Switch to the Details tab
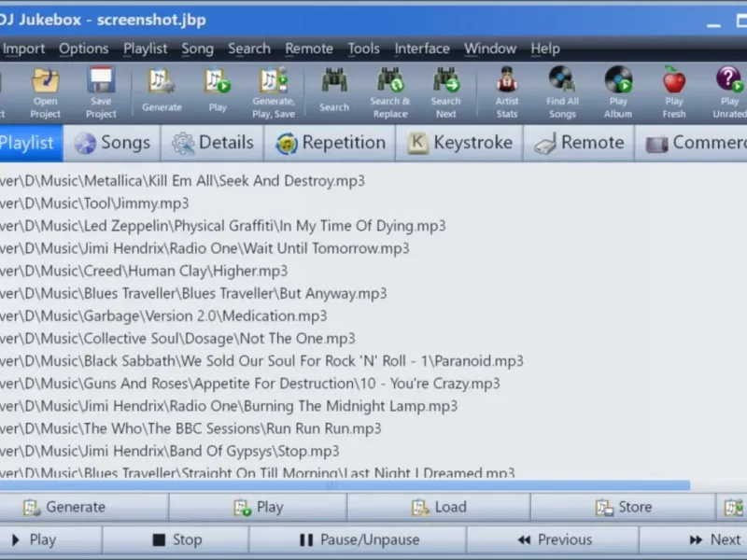Viewport: 747px width, 560px height. 213,143
